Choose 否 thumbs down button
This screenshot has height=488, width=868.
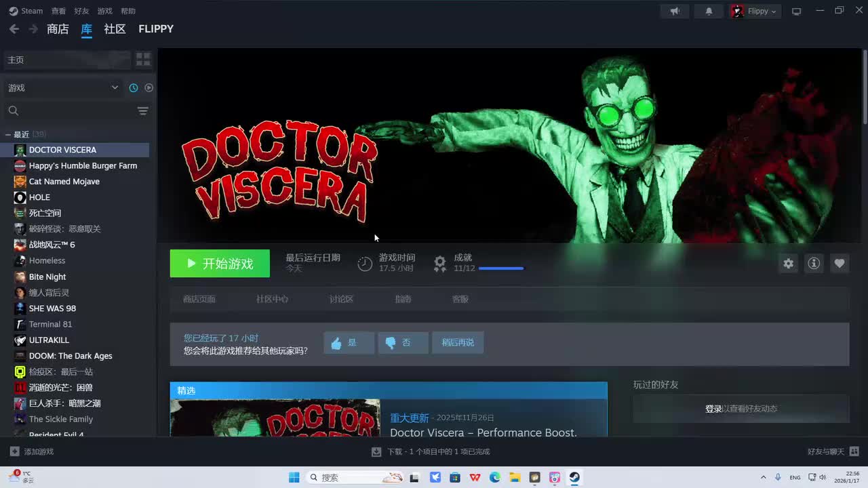[403, 343]
